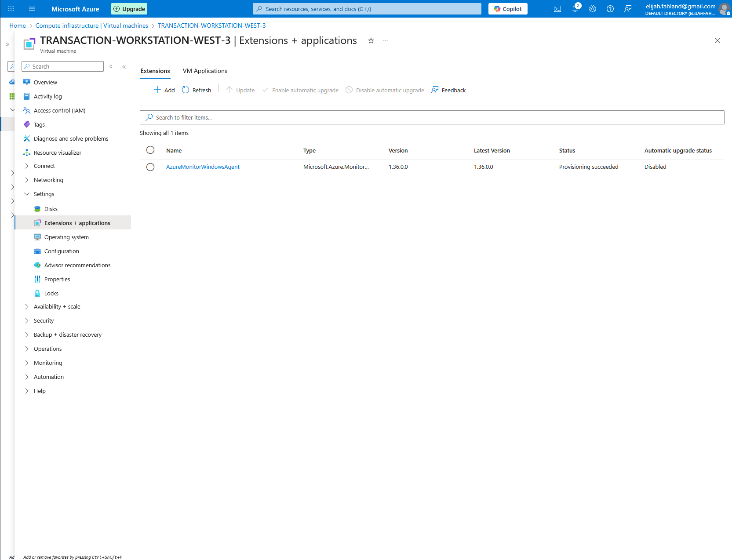Click the Advisor recommendations icon
This screenshot has width=732, height=560.
tap(37, 265)
